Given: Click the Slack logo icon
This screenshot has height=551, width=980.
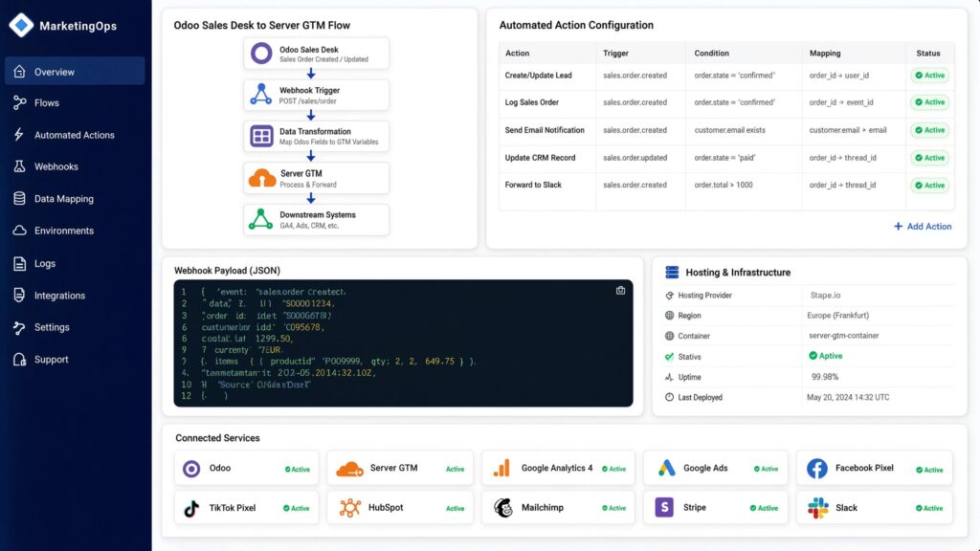Looking at the screenshot, I should [817, 508].
